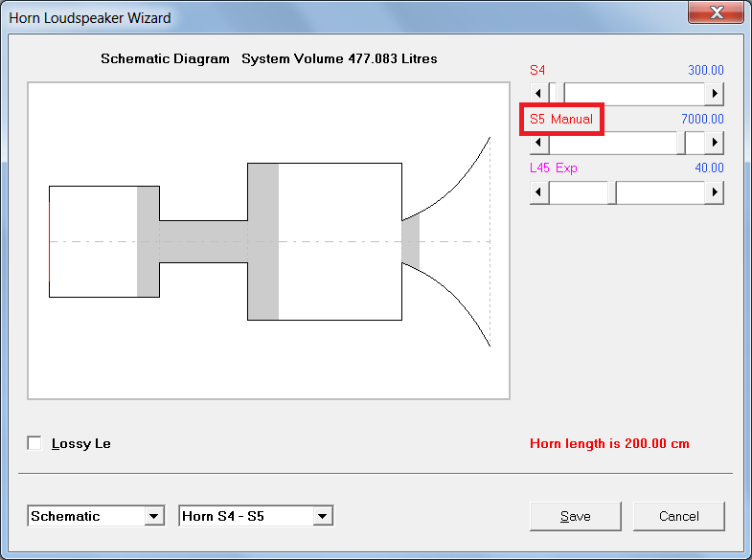Click the S5 value 7000.00
Image resolution: width=752 pixels, height=560 pixels.
(702, 119)
